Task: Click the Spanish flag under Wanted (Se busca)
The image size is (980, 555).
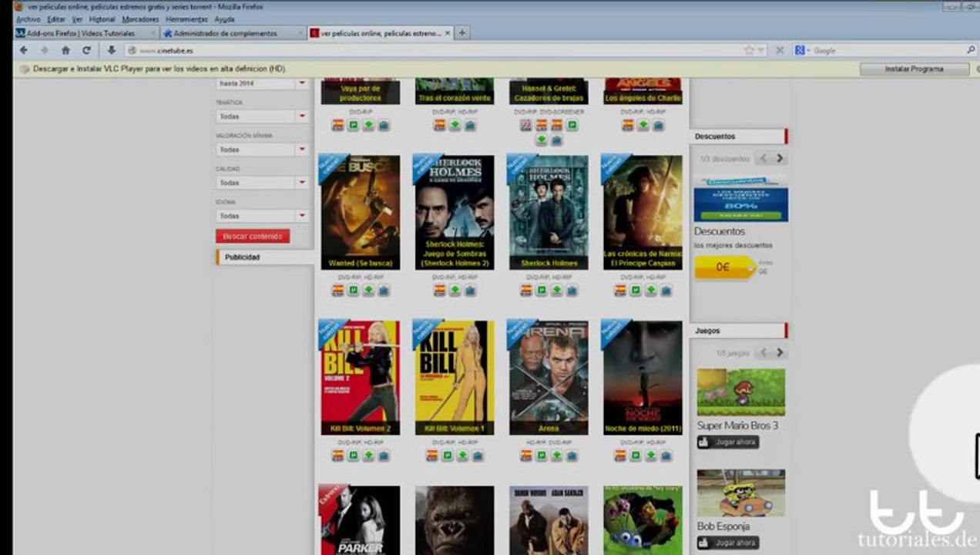Action: [337, 290]
